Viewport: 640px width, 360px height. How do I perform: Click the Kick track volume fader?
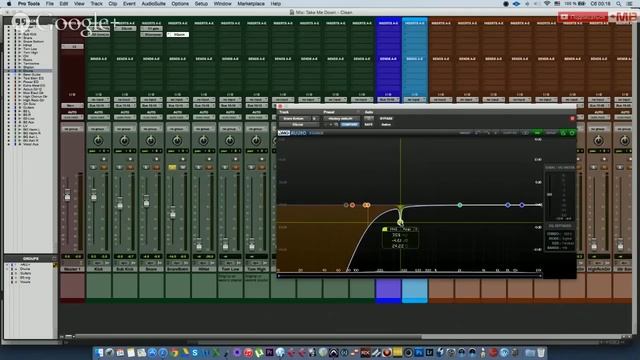coord(94,196)
